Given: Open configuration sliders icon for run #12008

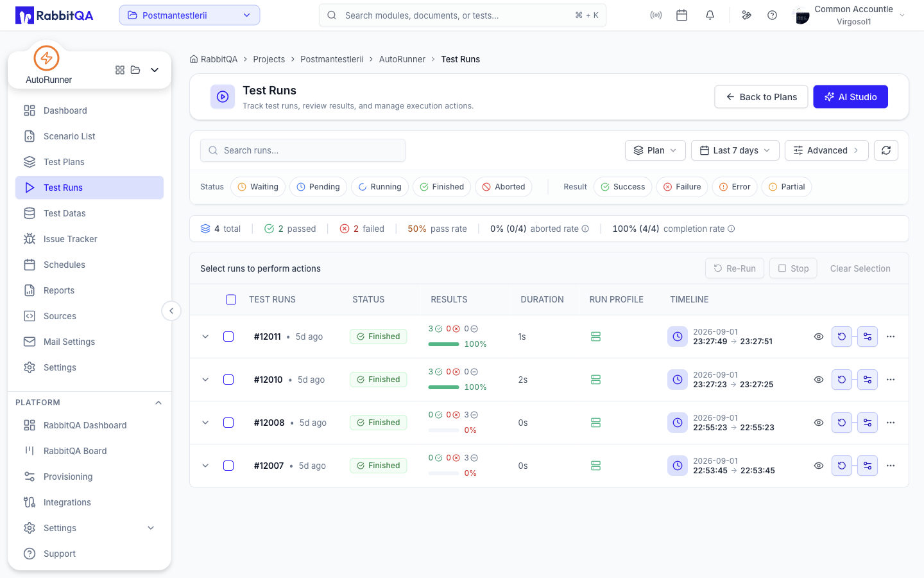Looking at the screenshot, I should [868, 423].
